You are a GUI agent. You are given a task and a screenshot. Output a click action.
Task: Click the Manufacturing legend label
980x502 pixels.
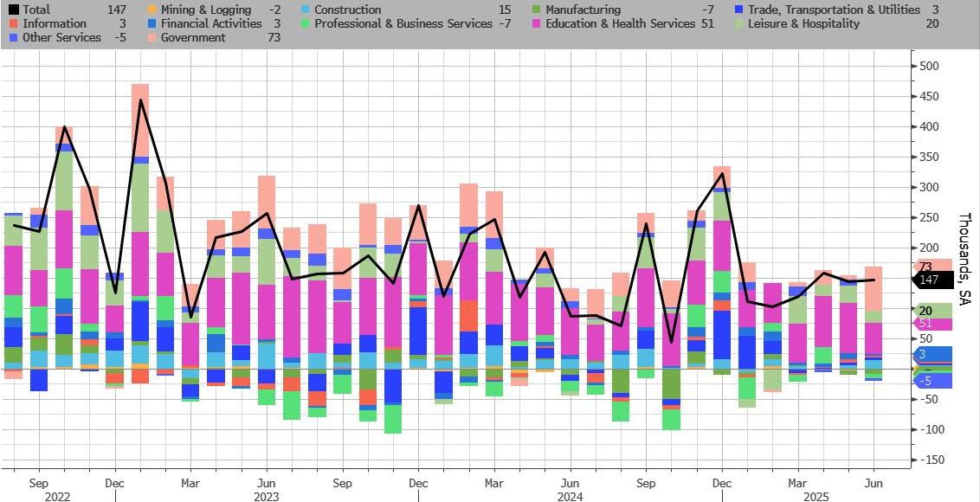583,10
